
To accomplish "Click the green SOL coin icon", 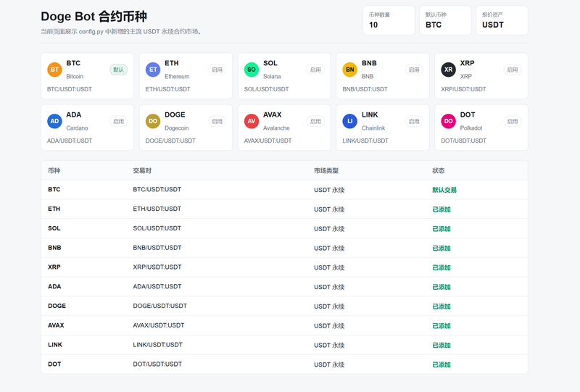I will [x=252, y=70].
